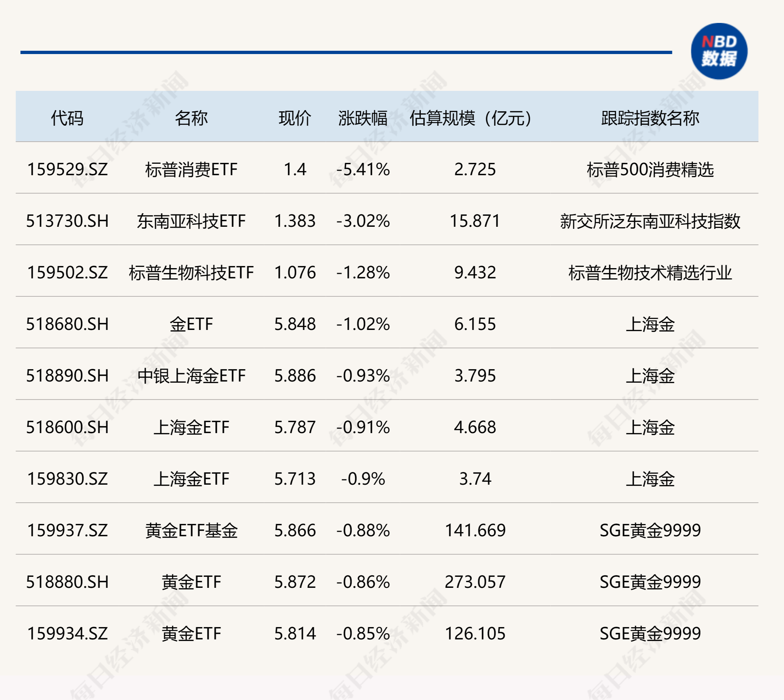This screenshot has width=784, height=700.
Task: Click price value 5.886
Action: [x=295, y=376]
